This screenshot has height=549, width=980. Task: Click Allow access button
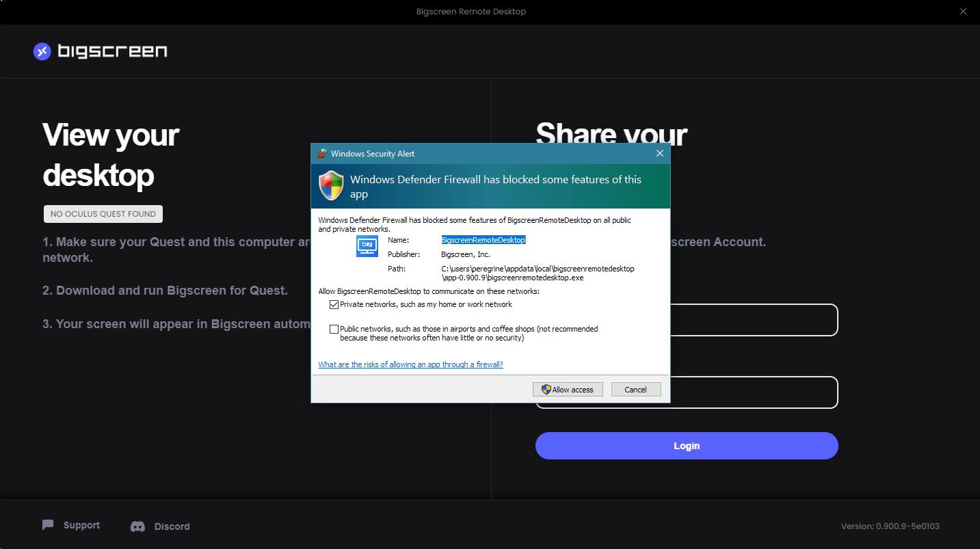coord(568,389)
